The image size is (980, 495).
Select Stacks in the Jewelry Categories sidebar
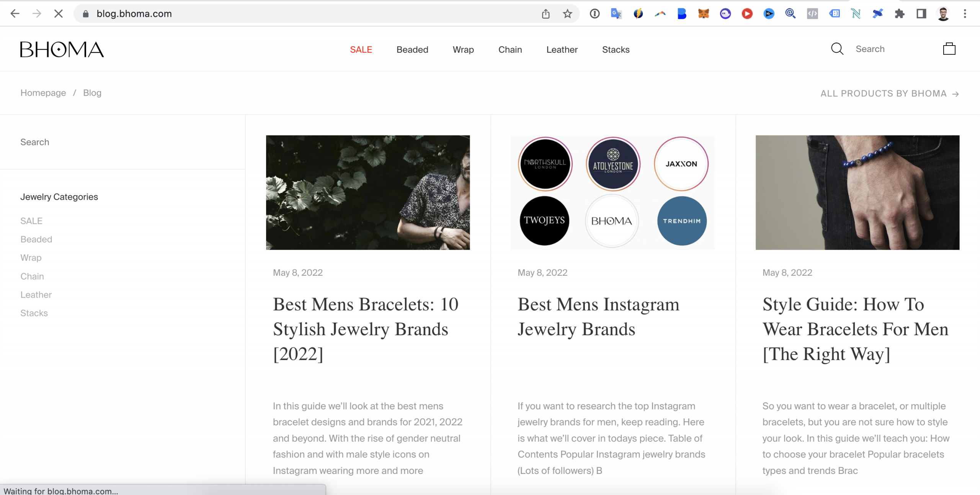click(x=34, y=313)
